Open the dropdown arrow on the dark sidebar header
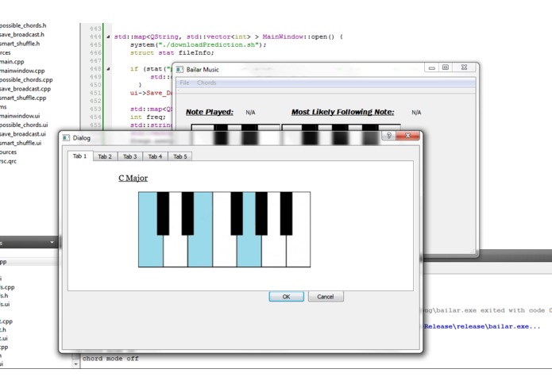This screenshot has width=552, height=392. point(52,242)
